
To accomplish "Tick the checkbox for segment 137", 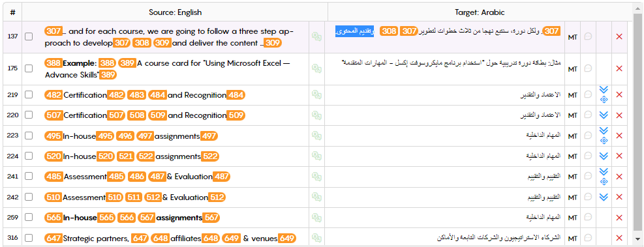I will 29,36.
